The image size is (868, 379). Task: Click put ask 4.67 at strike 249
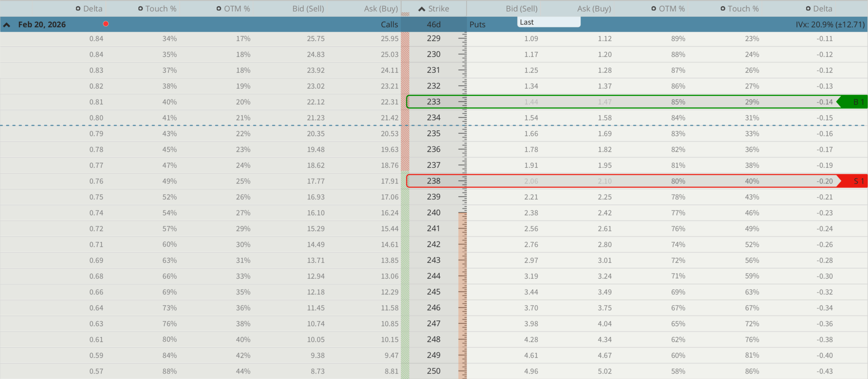(605, 355)
